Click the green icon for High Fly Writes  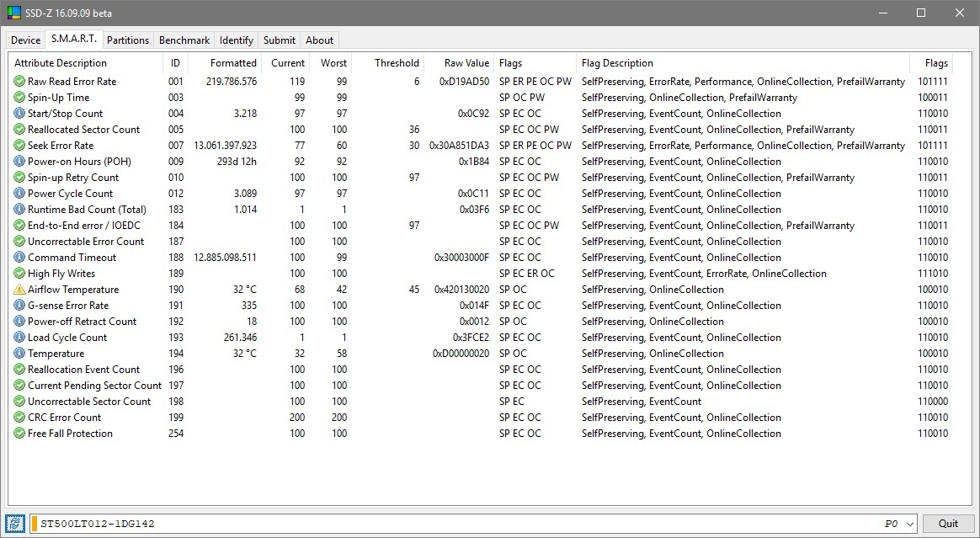(19, 274)
